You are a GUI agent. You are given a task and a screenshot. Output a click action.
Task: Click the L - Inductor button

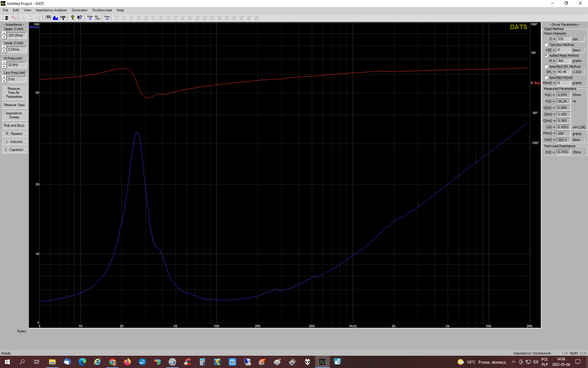14,142
